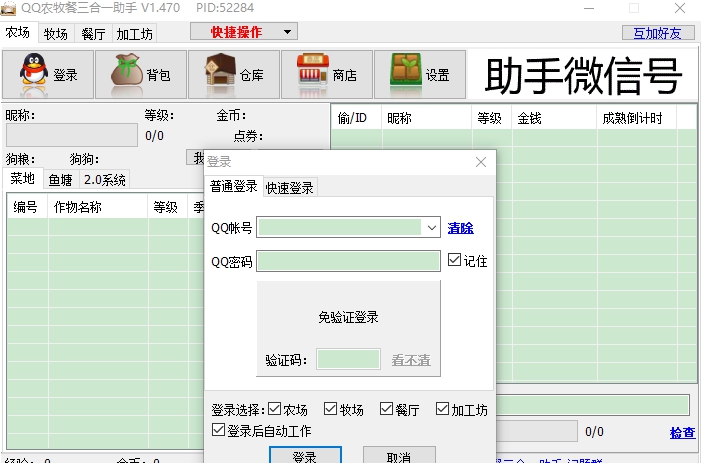This screenshot has width=704, height=463.
Task: Click the app icon in title bar
Action: pos(8,8)
